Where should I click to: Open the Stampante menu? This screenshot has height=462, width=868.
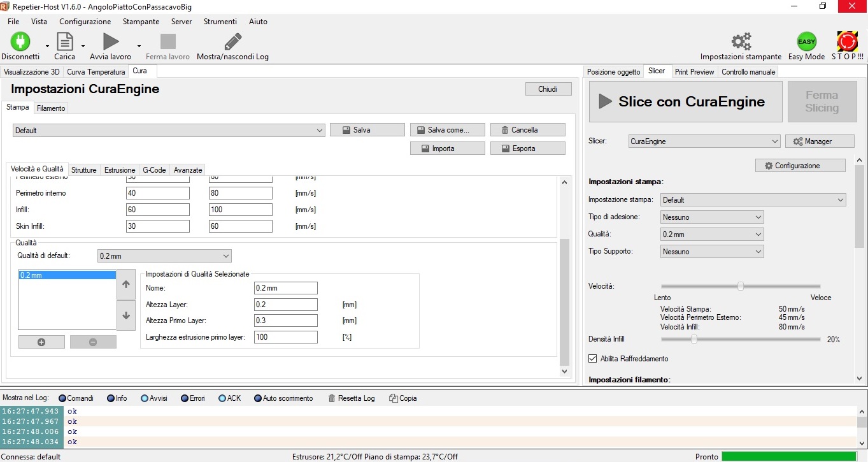coord(141,22)
